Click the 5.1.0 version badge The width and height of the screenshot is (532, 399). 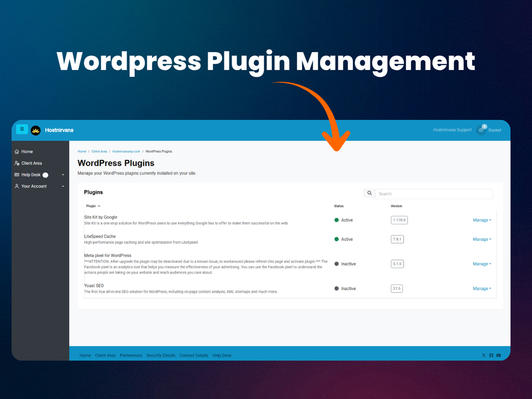pos(397,264)
